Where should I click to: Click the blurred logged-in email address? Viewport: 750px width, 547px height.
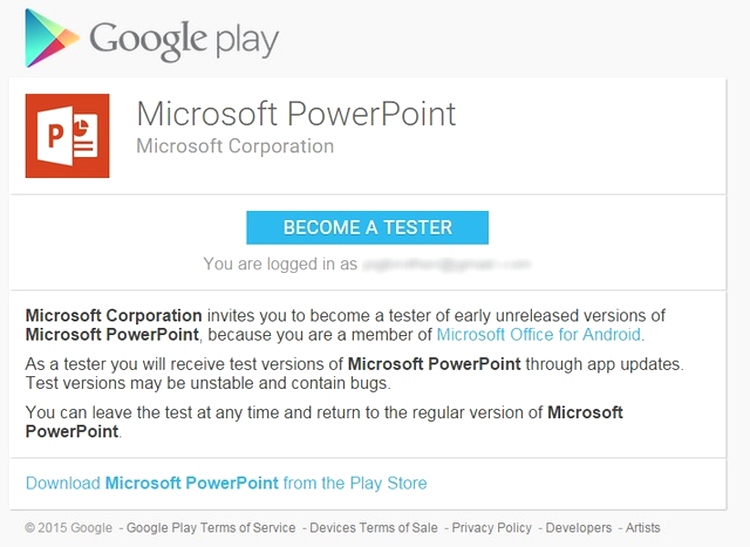(x=446, y=264)
